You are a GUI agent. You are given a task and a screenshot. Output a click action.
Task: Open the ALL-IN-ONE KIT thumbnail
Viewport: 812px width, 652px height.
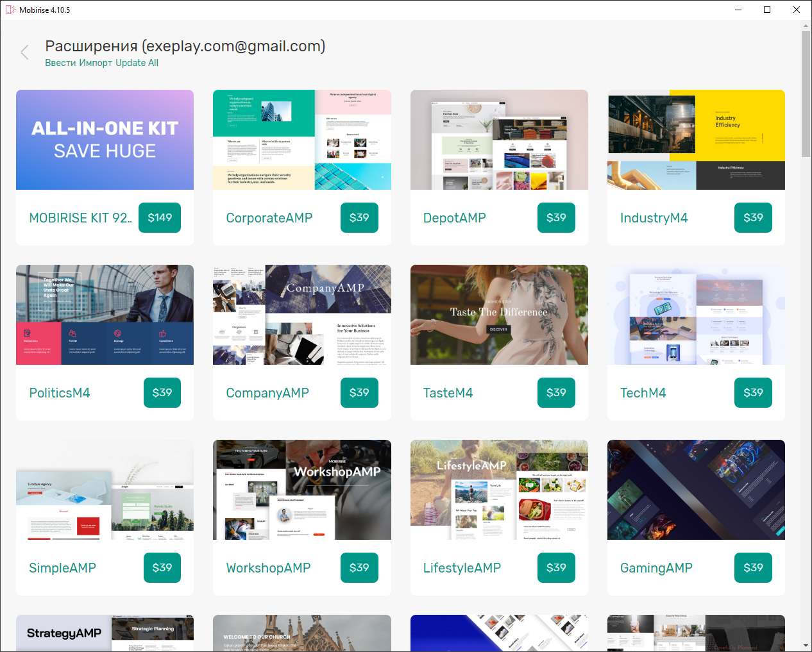[105, 140]
